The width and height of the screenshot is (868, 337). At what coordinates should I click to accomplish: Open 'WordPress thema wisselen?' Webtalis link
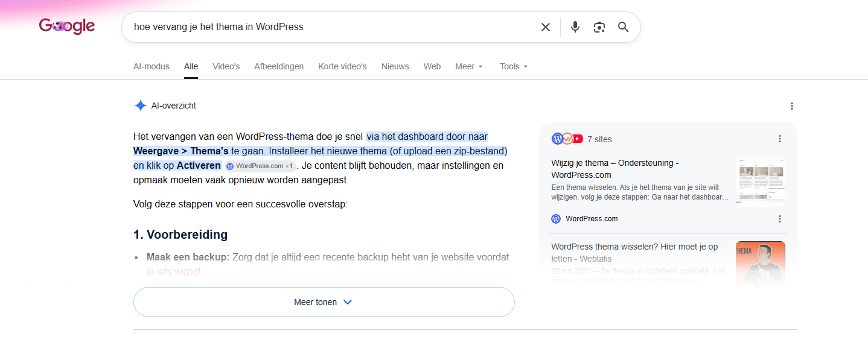coord(634,253)
